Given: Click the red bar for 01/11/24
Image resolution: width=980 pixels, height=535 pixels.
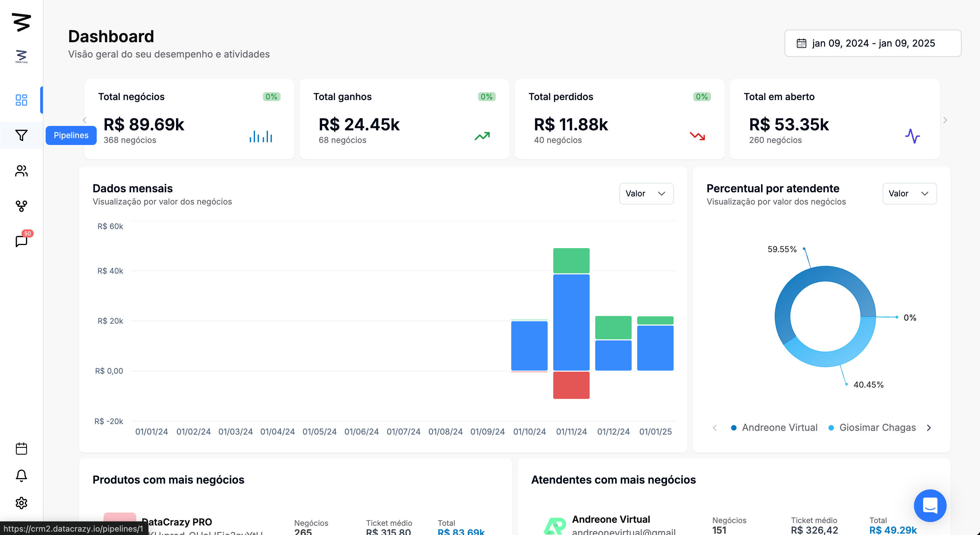Looking at the screenshot, I should coord(571,385).
